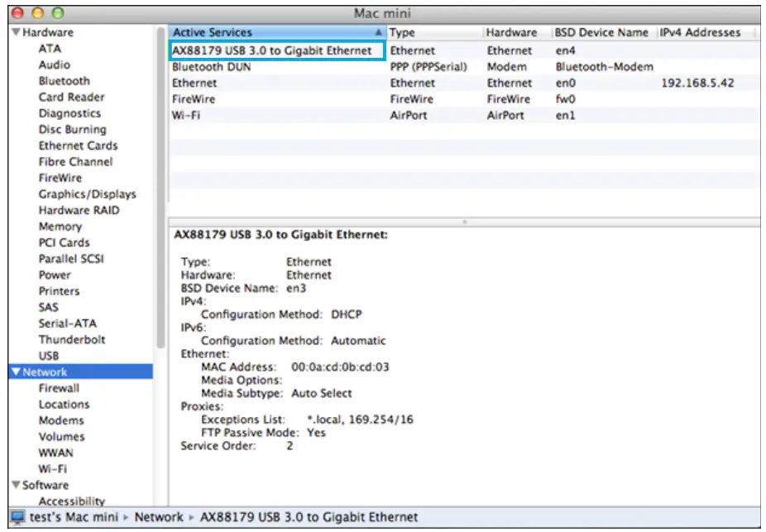
Task: Sort by IPv4 Addresses column
Action: tap(707, 32)
